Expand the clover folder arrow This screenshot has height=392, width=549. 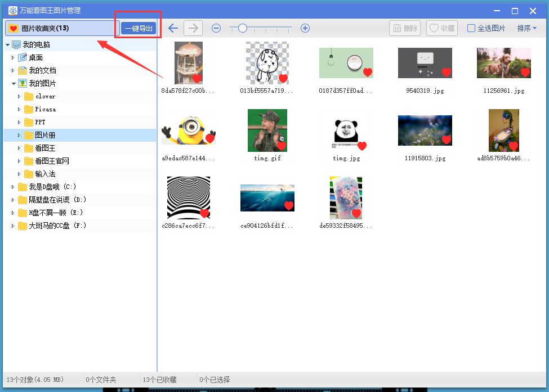(19, 96)
